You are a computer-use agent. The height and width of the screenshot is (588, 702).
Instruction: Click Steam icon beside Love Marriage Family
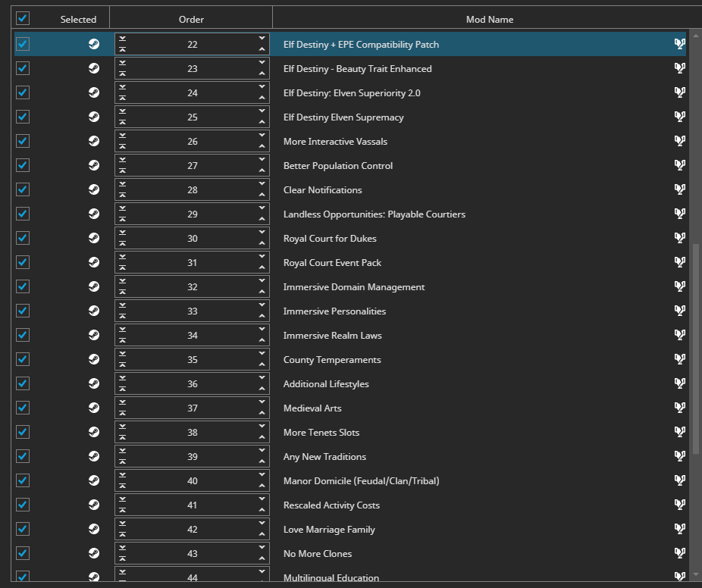click(x=93, y=529)
